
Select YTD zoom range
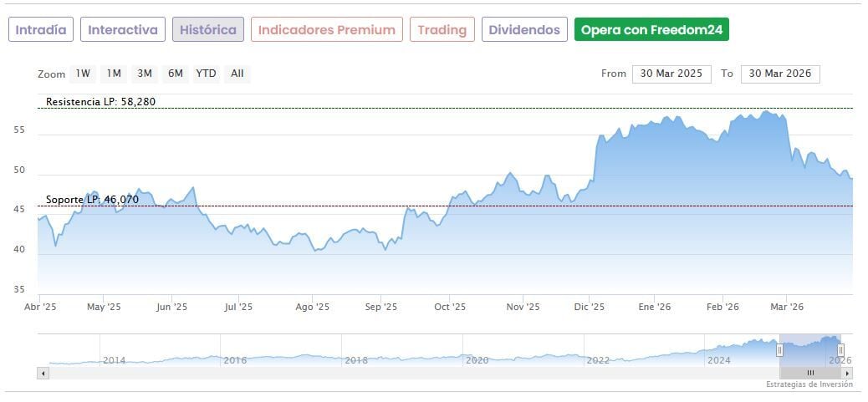coord(206,74)
